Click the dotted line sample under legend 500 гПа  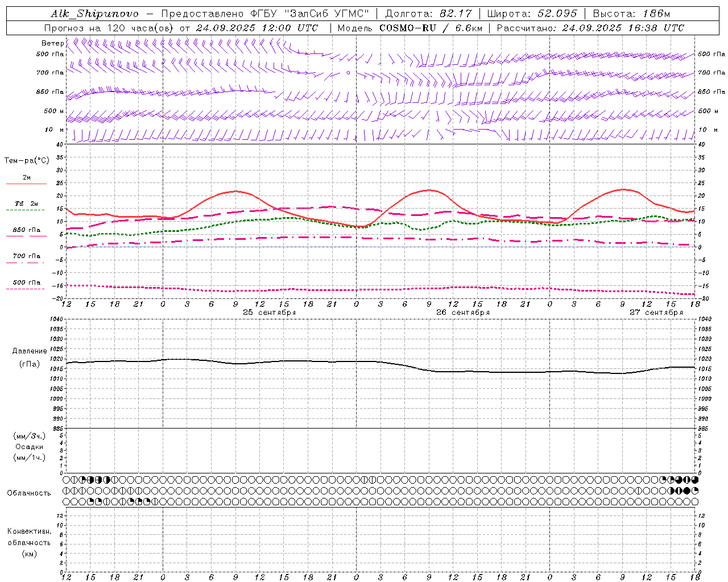click(x=26, y=289)
